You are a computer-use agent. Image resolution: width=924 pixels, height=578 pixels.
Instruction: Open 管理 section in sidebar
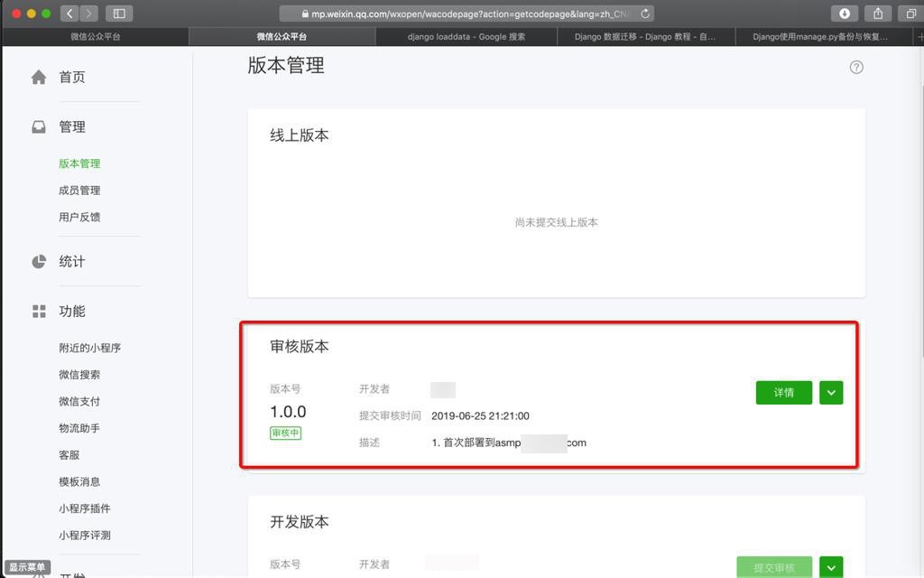(x=72, y=126)
